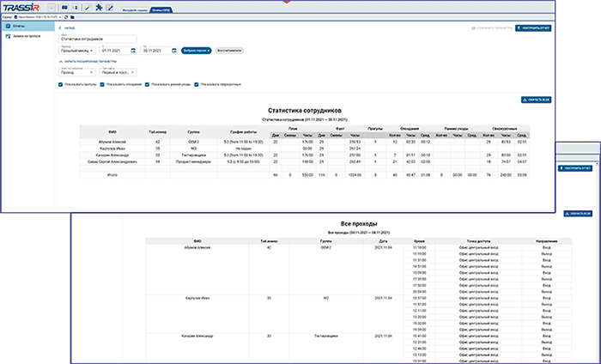Toggle the Показывать прогулы checkbox
Image resolution: width=601 pixels, height=364 pixels.
(60, 84)
